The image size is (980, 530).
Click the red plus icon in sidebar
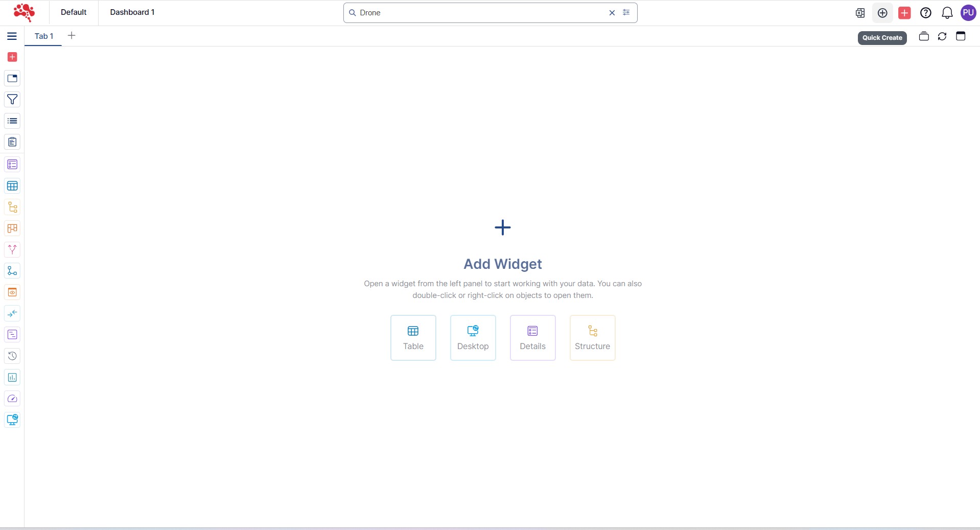[x=12, y=57]
